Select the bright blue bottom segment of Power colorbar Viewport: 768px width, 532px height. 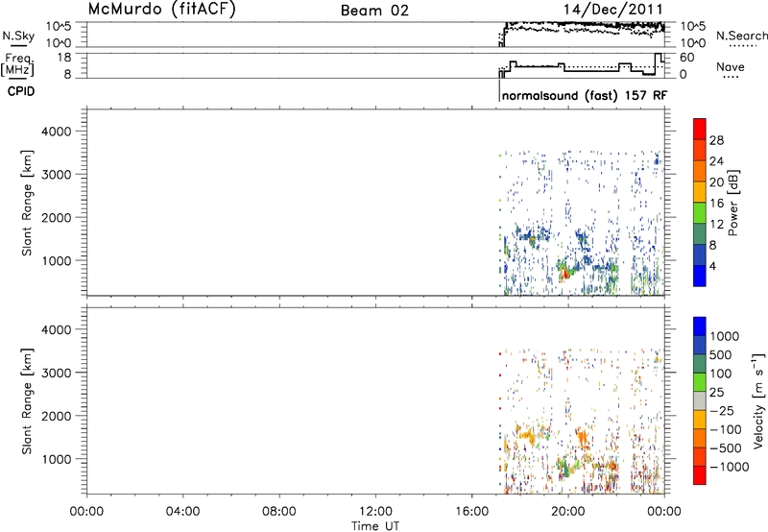pyautogui.click(x=700, y=276)
